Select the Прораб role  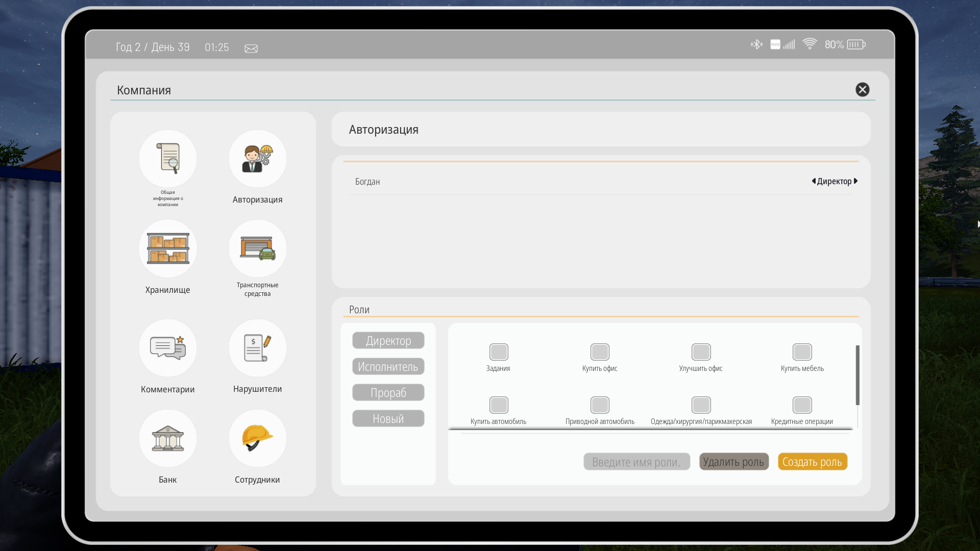tap(388, 393)
